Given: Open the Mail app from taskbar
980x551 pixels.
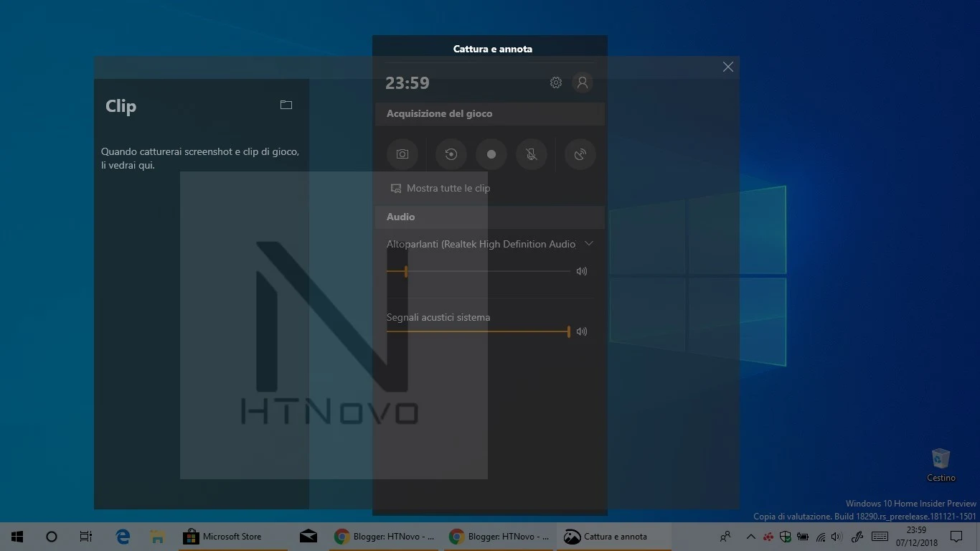Looking at the screenshot, I should 308,537.
